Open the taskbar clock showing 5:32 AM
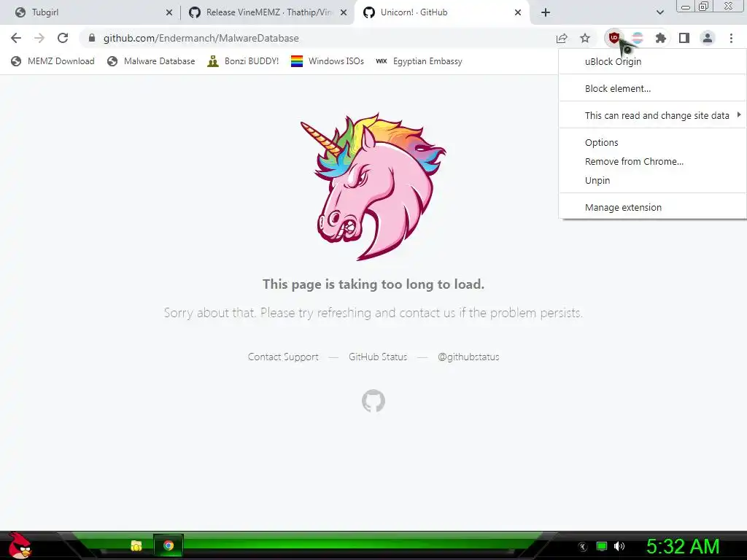747x560 pixels. pyautogui.click(x=683, y=546)
